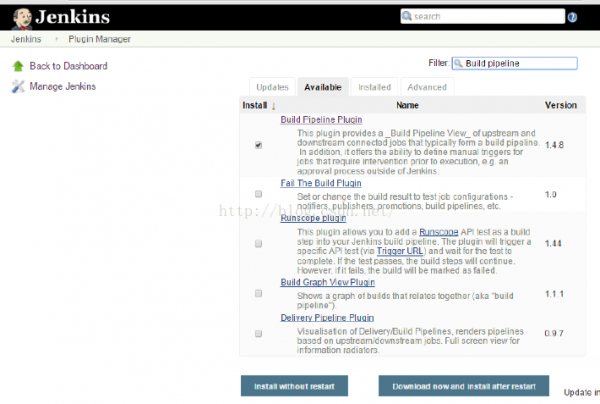Image resolution: width=600 pixels, height=404 pixels.
Task: Select the Available tab
Action: pos(323,87)
